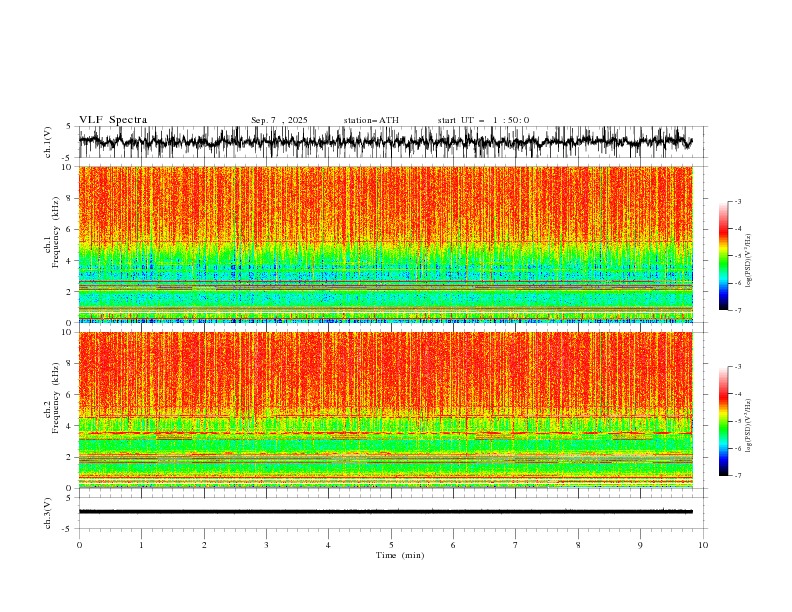
Task: Select the "start UT = 1:50:0" text
Action: click(483, 120)
